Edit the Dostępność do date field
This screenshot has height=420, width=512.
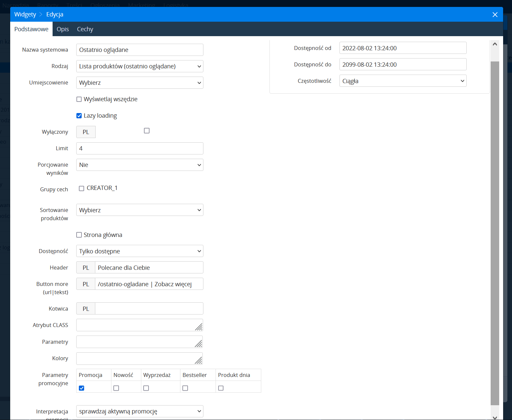[403, 64]
